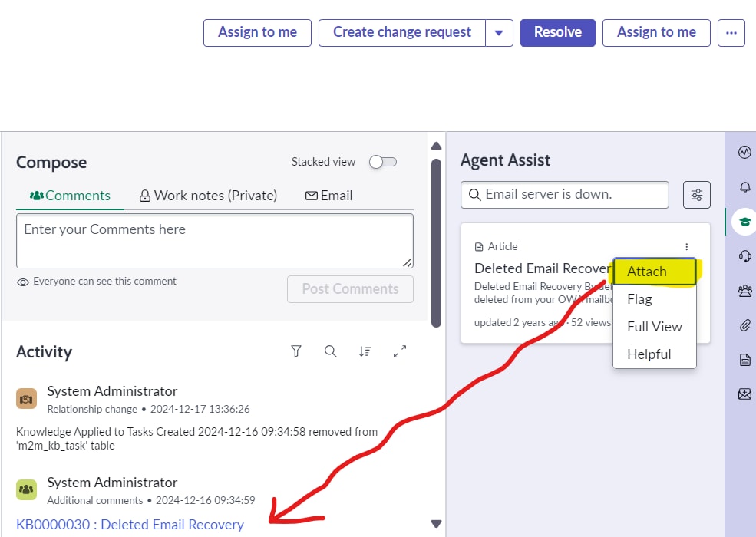Open Attachments via the paperclip sidebar icon
Screen dimensions: 756x537
[744, 325]
